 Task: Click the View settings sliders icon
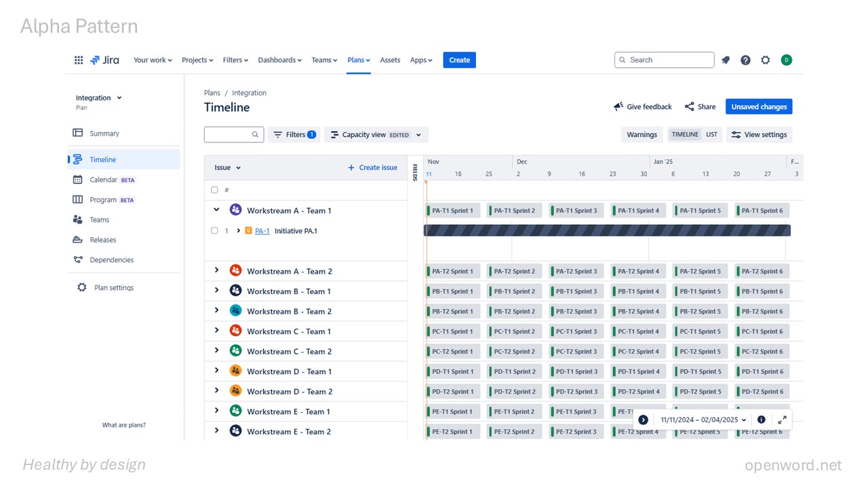pyautogui.click(x=736, y=134)
